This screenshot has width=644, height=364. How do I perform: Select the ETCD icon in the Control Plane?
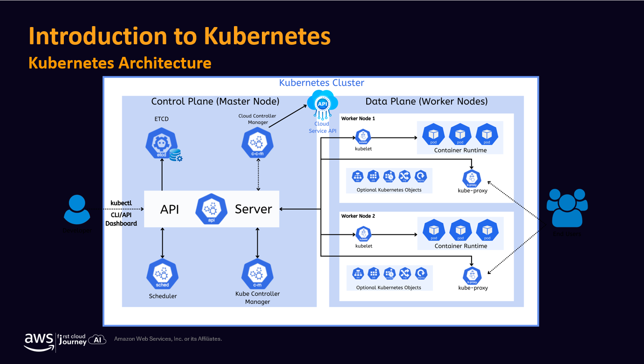(x=162, y=143)
